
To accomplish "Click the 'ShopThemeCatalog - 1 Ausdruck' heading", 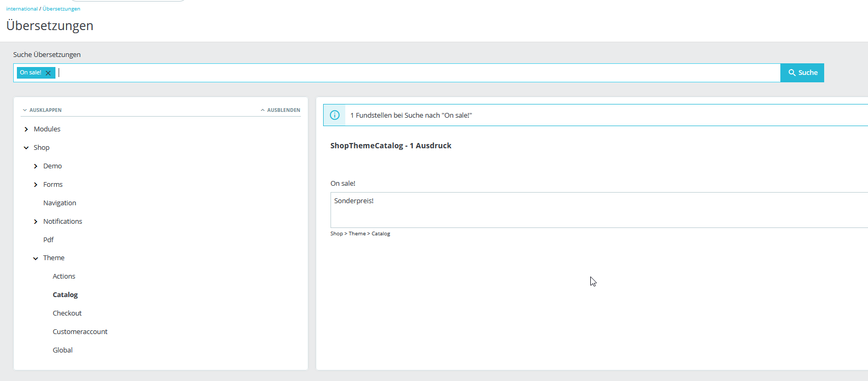I will [x=391, y=146].
